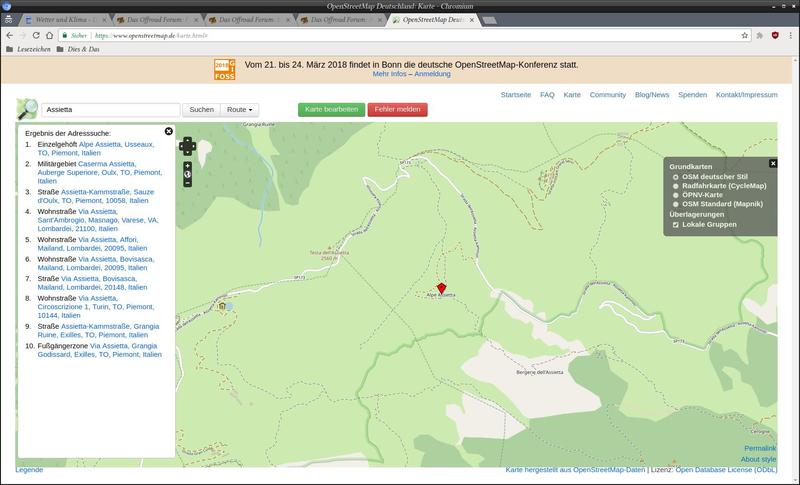
Task: Close the Wetter und Klima tab
Action: click(105, 20)
